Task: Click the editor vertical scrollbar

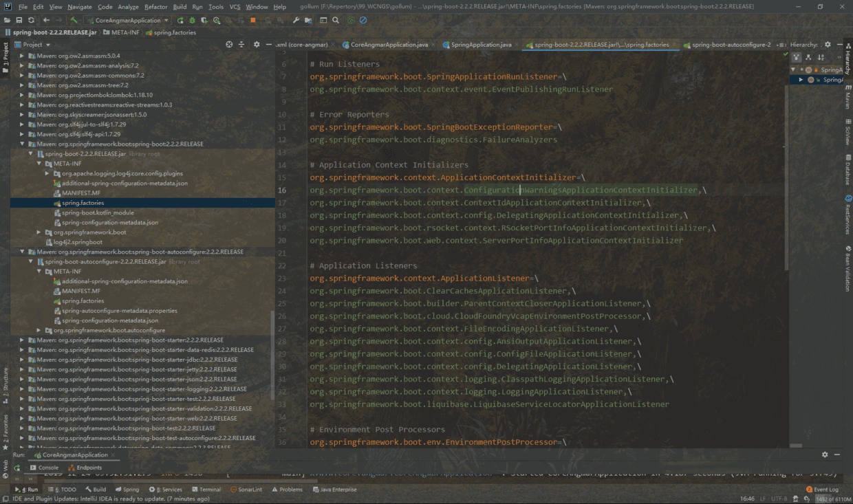Action: 787,177
